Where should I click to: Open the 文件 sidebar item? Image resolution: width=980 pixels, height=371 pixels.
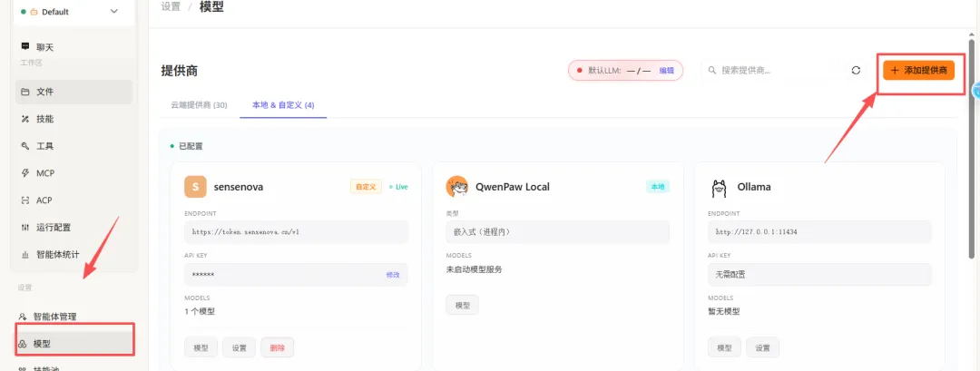pos(74,92)
